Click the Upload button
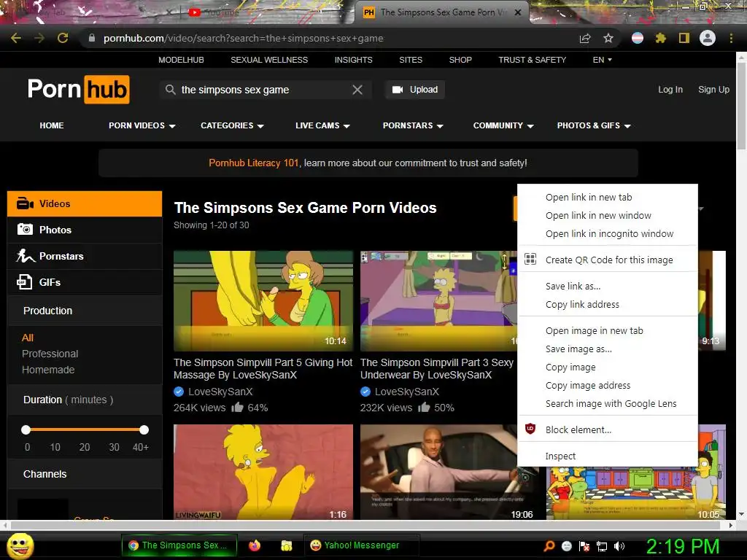The height and width of the screenshot is (560, 747). 415,90
